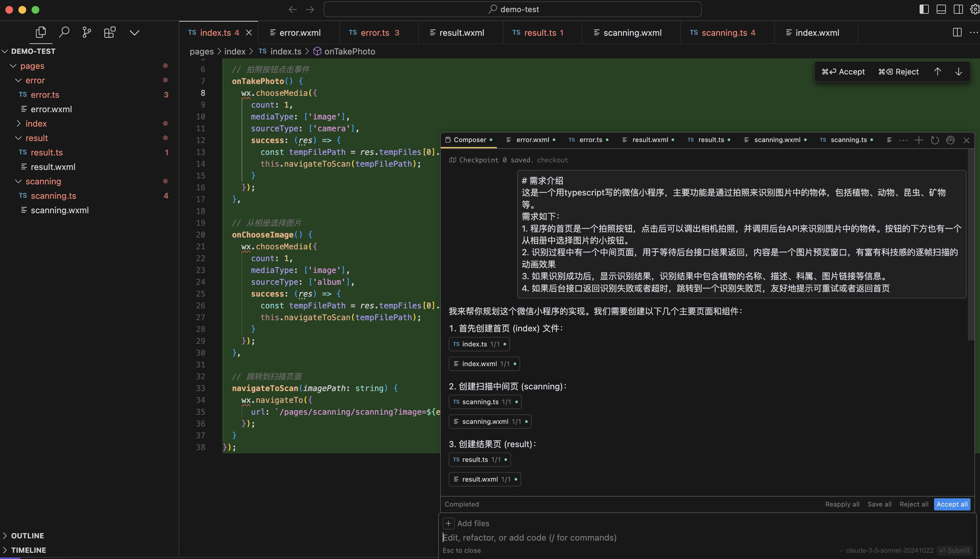Switch to the result.ts editor tab
This screenshot has width=980, height=559.
542,32
